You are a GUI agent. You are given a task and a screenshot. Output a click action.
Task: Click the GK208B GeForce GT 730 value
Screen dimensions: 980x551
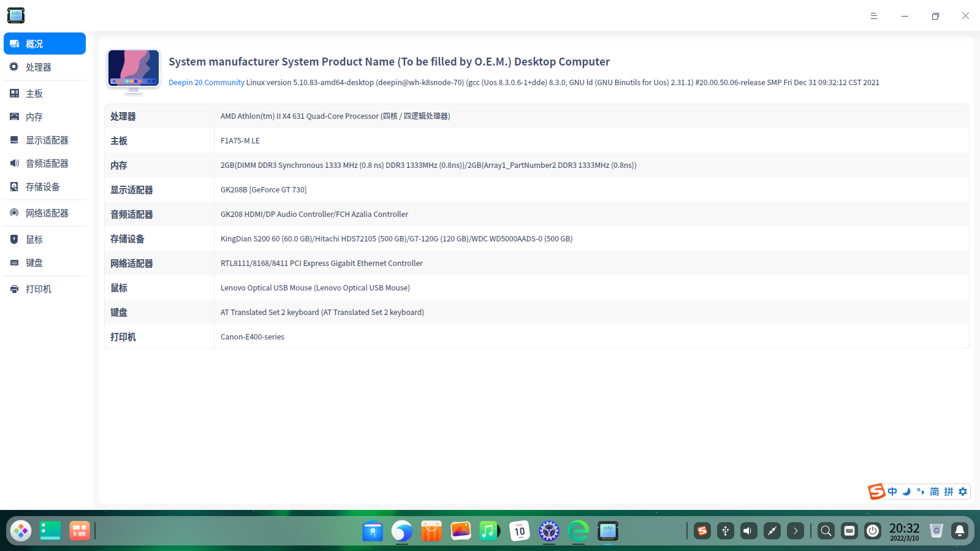pos(264,189)
